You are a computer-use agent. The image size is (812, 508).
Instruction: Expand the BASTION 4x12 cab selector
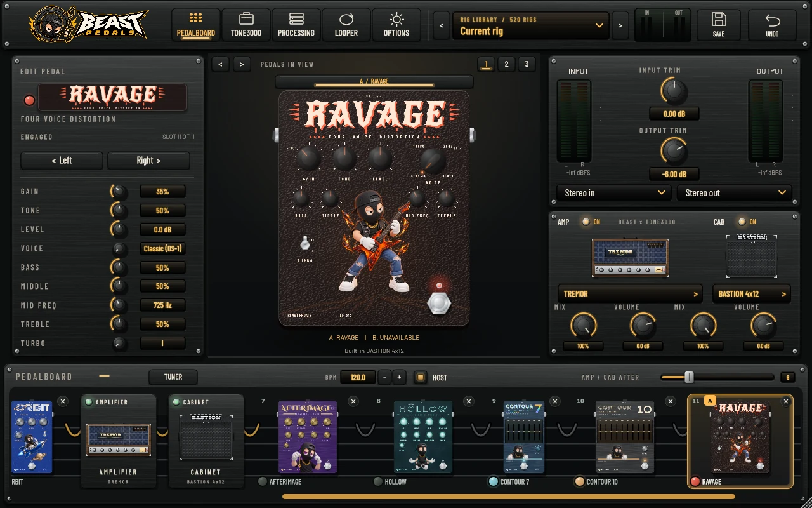coord(752,294)
